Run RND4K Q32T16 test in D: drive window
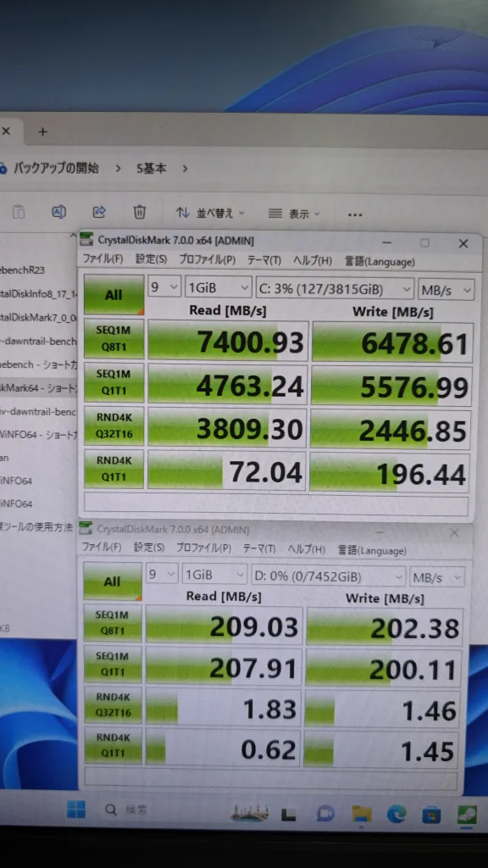Screen dimensions: 488x868 [x=113, y=704]
